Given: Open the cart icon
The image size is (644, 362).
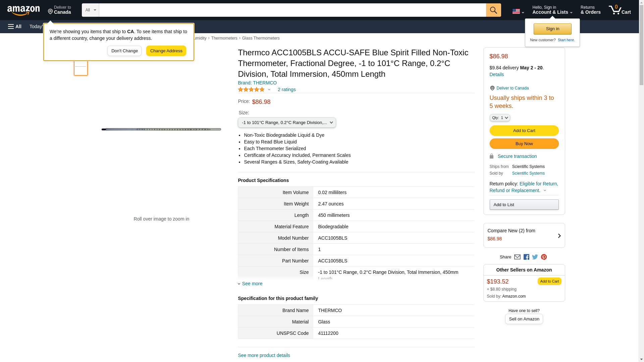Looking at the screenshot, I should (x=620, y=10).
